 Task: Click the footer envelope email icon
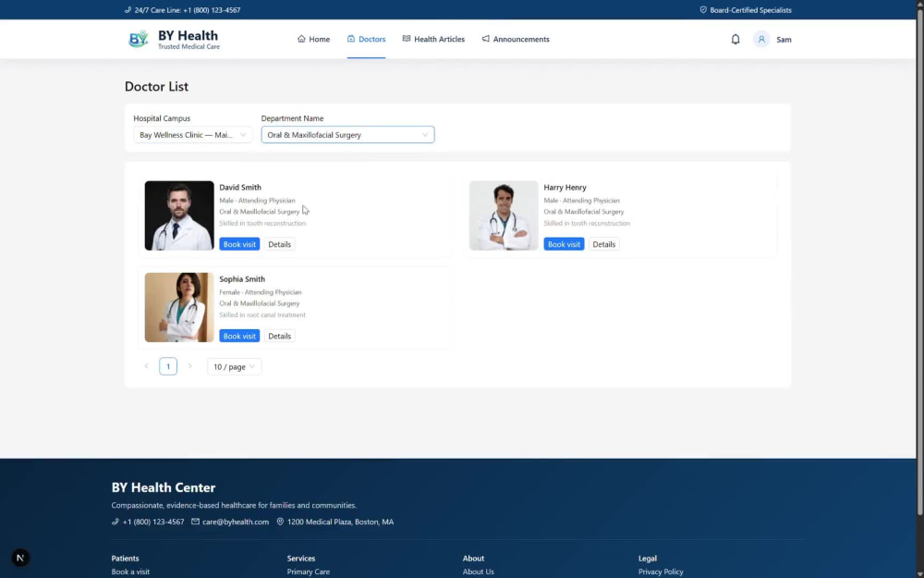(x=195, y=522)
